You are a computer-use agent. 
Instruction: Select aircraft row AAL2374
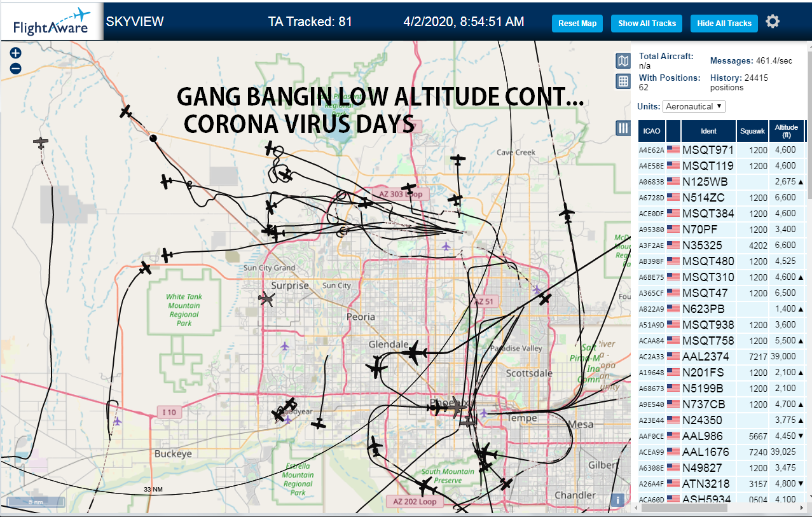722,357
